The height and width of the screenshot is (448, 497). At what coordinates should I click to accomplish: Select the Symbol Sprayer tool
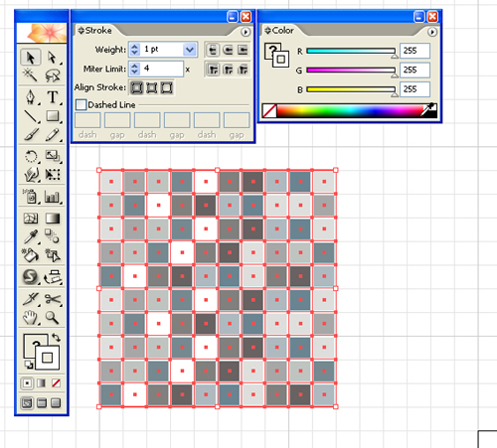[31, 197]
